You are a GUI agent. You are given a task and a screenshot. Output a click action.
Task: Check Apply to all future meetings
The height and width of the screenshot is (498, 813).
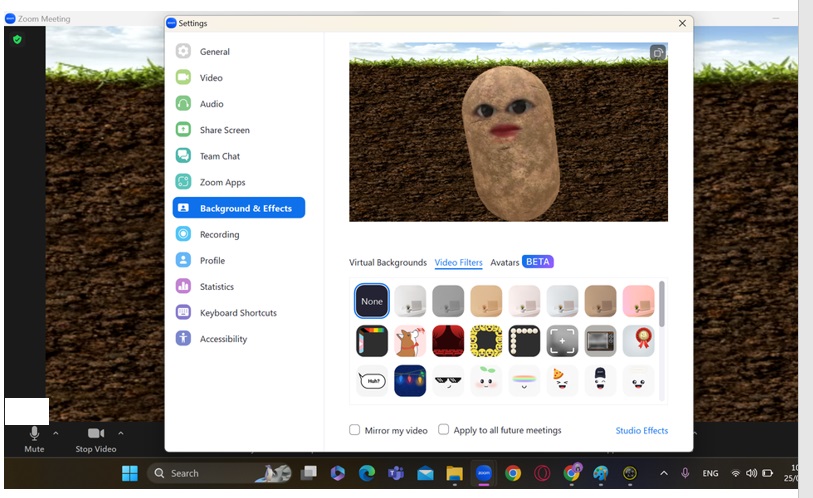[444, 430]
